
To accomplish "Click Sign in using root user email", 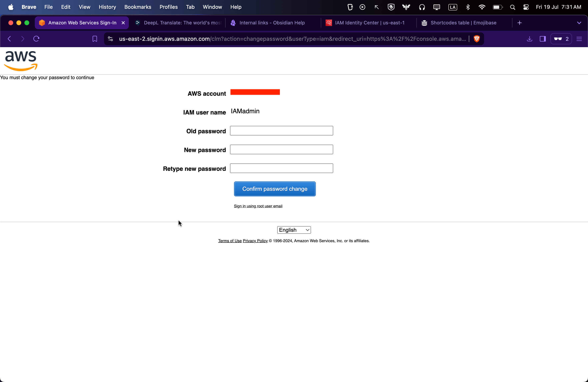I will [x=258, y=206].
